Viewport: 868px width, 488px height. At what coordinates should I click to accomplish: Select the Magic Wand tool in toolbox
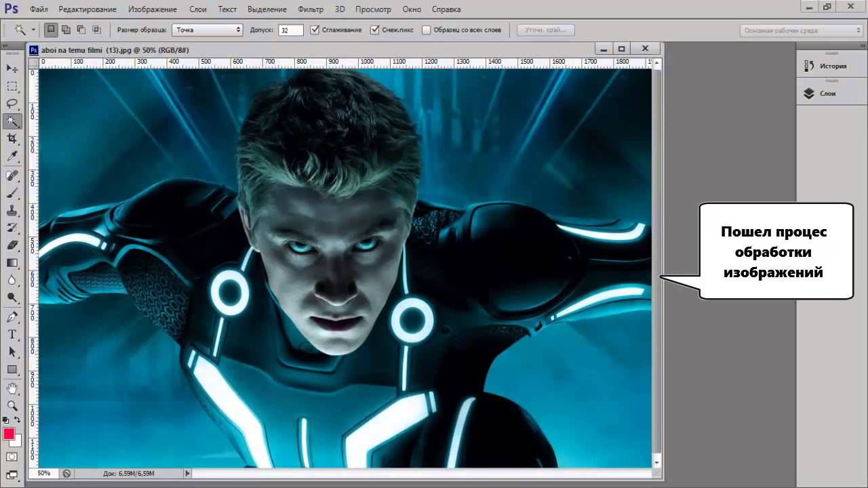[x=12, y=121]
